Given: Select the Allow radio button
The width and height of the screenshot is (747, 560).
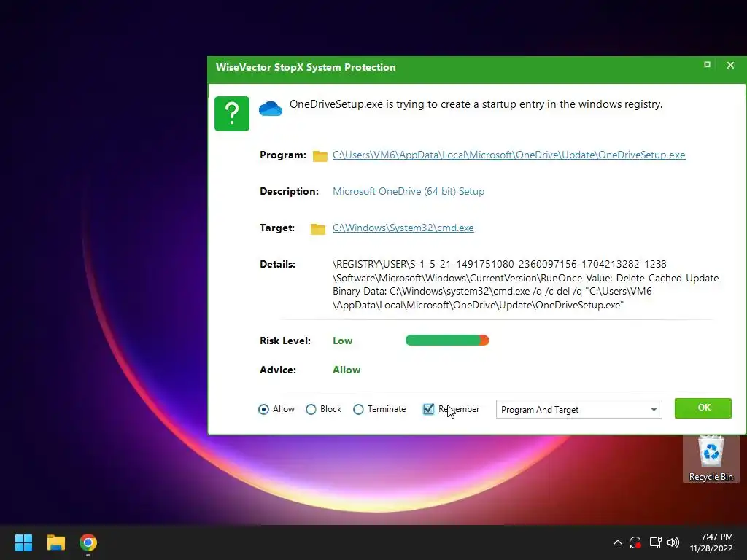Looking at the screenshot, I should click(263, 410).
